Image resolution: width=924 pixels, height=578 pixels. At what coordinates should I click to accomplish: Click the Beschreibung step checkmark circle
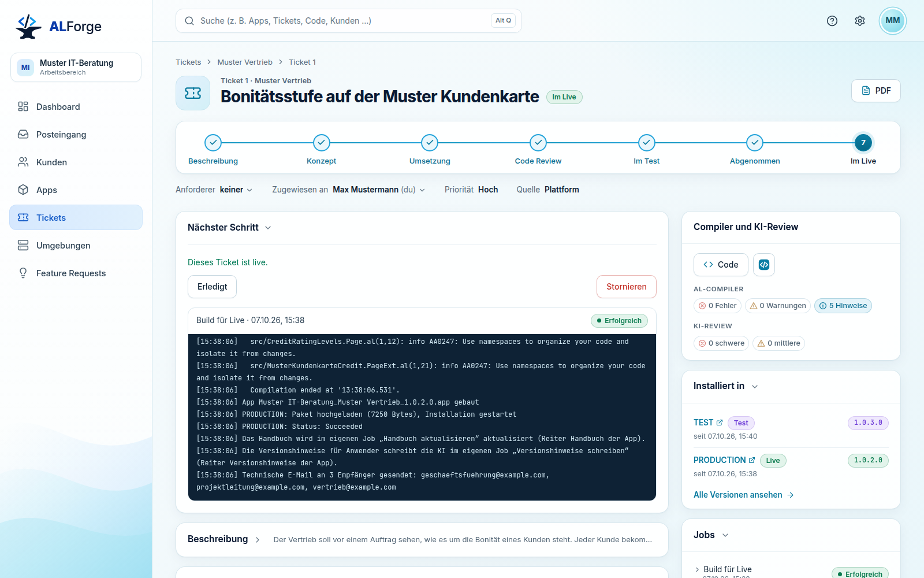pyautogui.click(x=213, y=142)
